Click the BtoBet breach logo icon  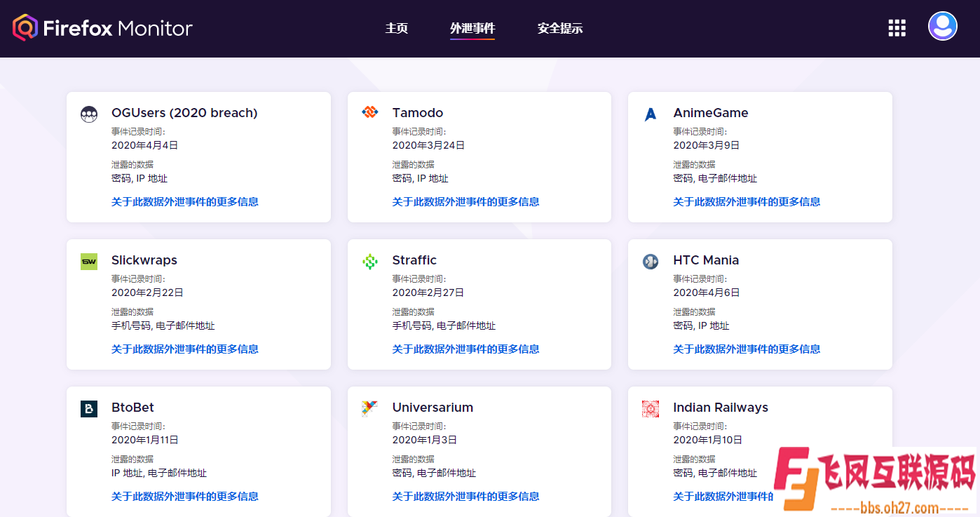pos(89,409)
